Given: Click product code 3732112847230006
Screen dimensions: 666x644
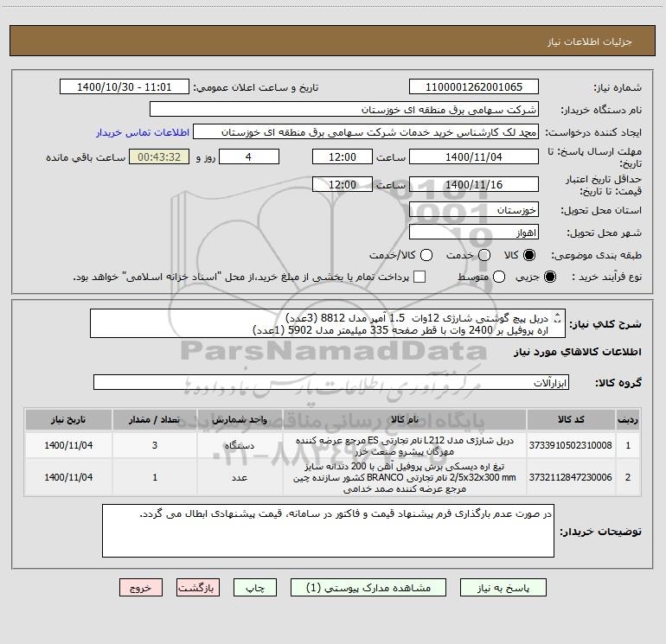Looking at the screenshot, I should (x=571, y=477).
